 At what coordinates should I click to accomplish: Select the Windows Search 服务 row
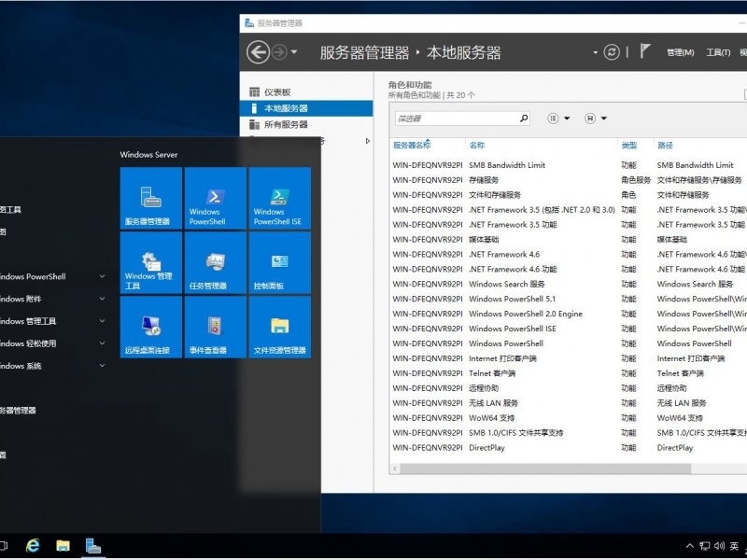point(568,284)
